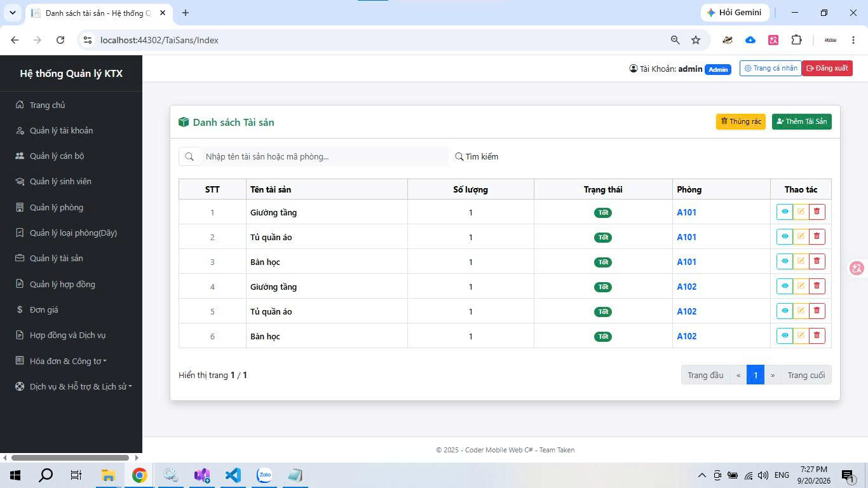Go to Trang cuối page
This screenshot has height=488, width=868.
coord(806,375)
